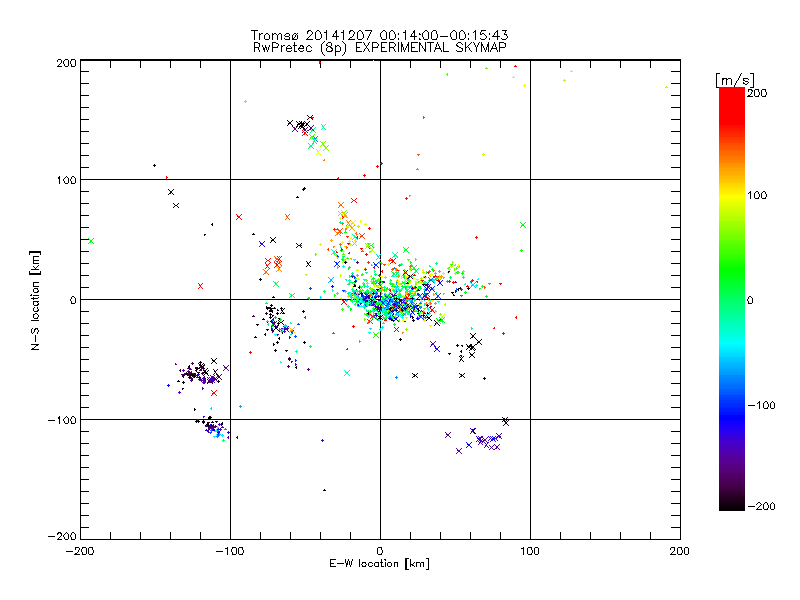Click the green X marker at the far left edge
The image size is (800, 600).
(x=91, y=241)
